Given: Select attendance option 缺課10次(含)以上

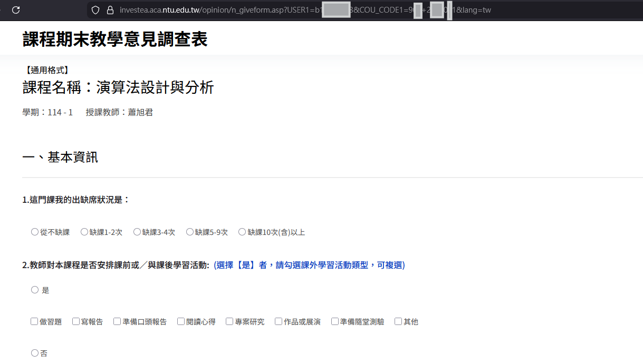Looking at the screenshot, I should 243,232.
